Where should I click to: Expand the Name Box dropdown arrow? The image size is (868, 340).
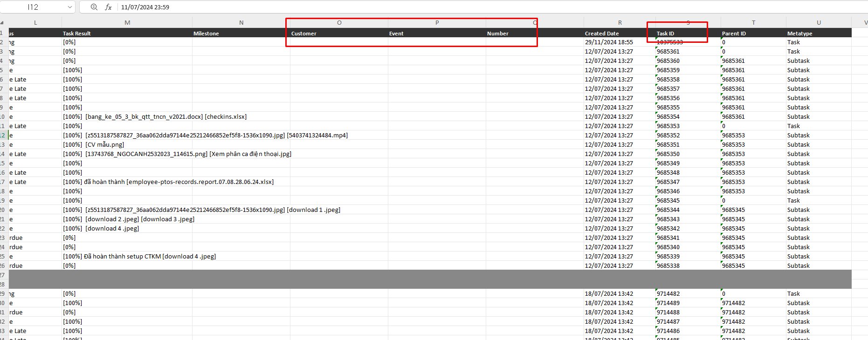point(70,7)
